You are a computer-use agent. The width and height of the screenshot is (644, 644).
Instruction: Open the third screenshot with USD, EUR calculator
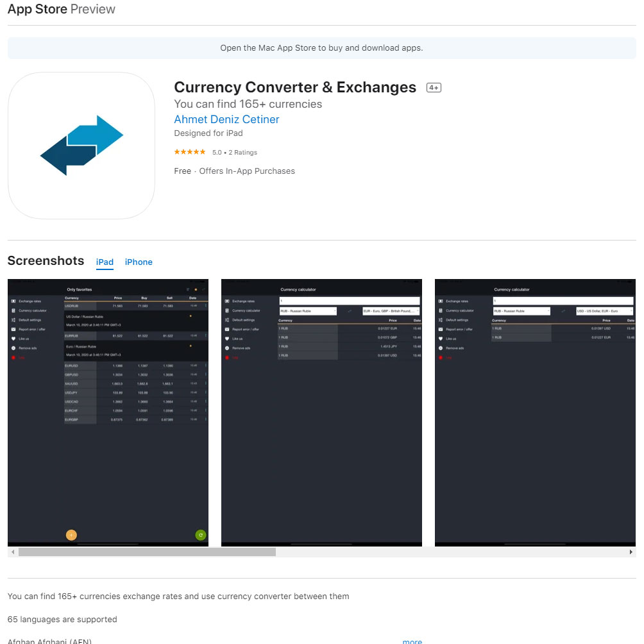(x=535, y=413)
